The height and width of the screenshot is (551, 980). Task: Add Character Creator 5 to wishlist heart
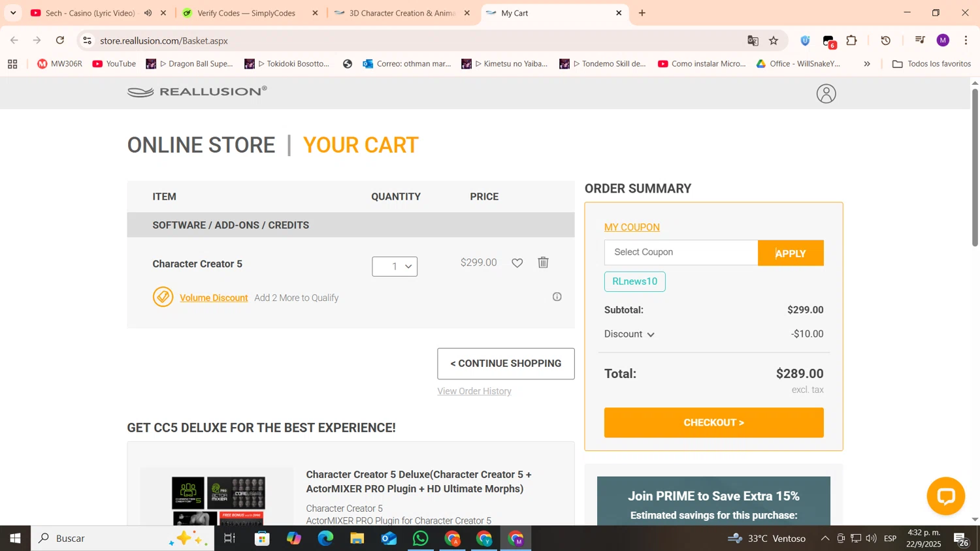[517, 263]
